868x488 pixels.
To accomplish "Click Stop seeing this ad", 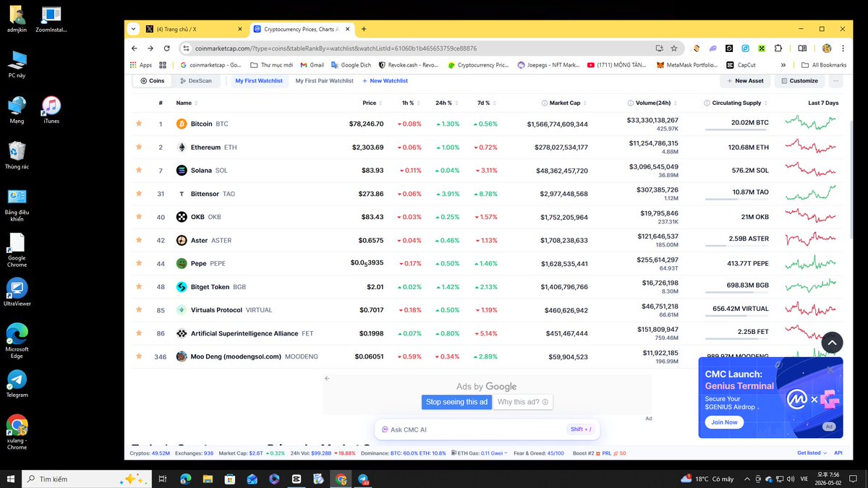I will [456, 402].
